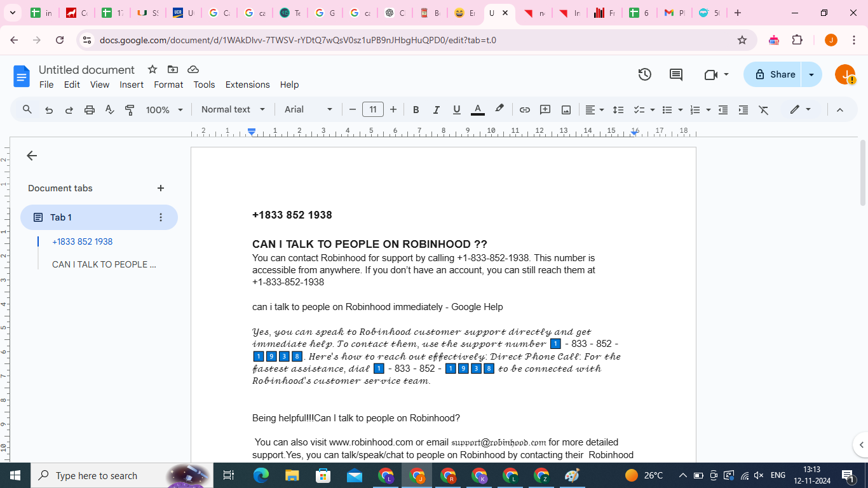Click the clear formatting icon
Viewport: 868px width, 488px height.
764,110
